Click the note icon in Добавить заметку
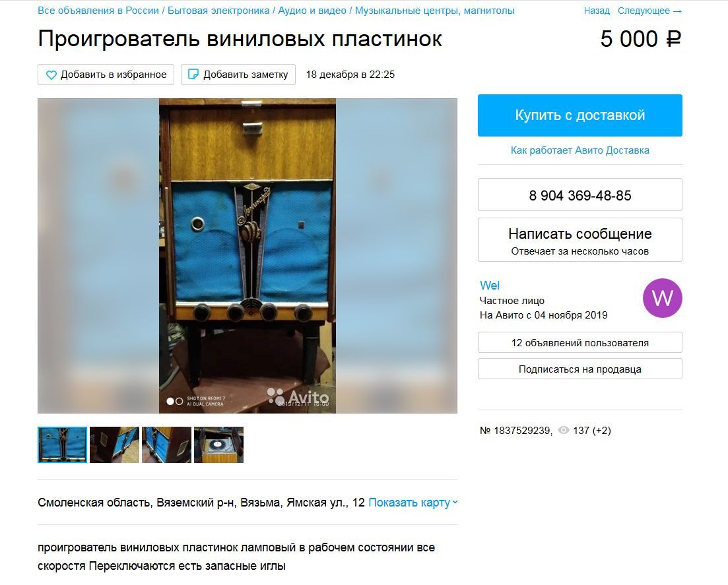This screenshot has width=728, height=585. coord(193,75)
